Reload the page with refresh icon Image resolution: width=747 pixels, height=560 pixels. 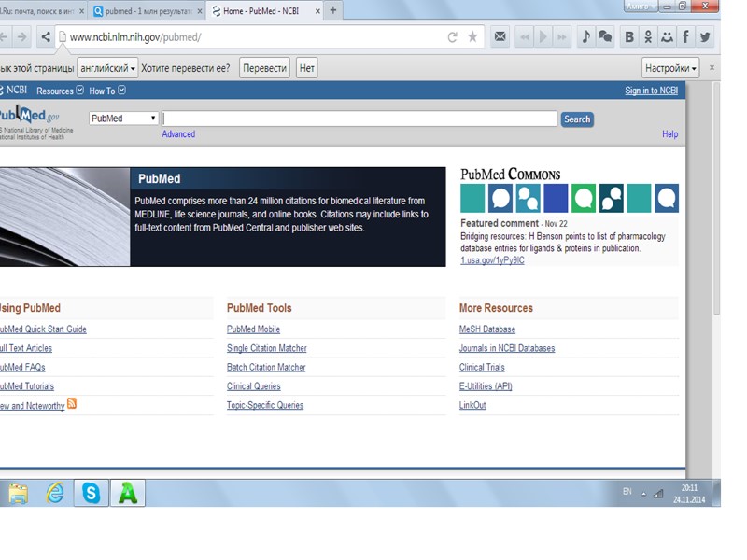tap(453, 37)
